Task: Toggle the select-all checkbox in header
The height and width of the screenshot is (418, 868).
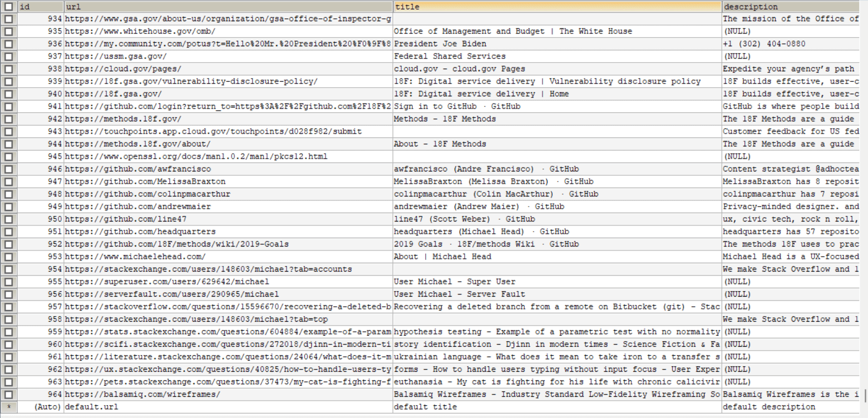Action: point(8,7)
